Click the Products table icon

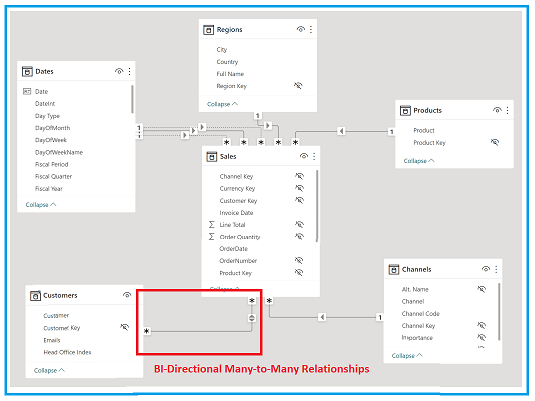pos(405,111)
